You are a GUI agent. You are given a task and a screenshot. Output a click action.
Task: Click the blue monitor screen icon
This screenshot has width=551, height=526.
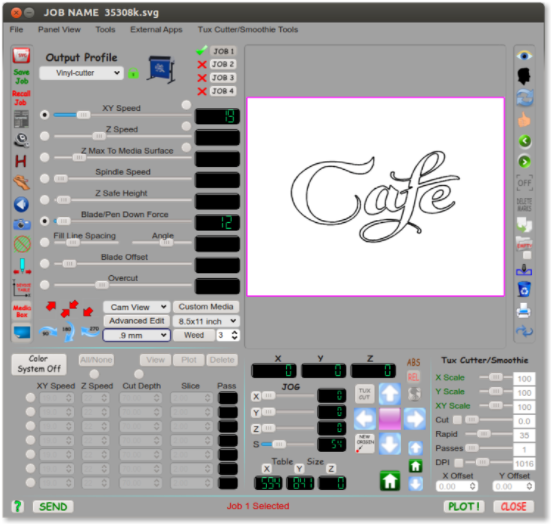point(22,332)
